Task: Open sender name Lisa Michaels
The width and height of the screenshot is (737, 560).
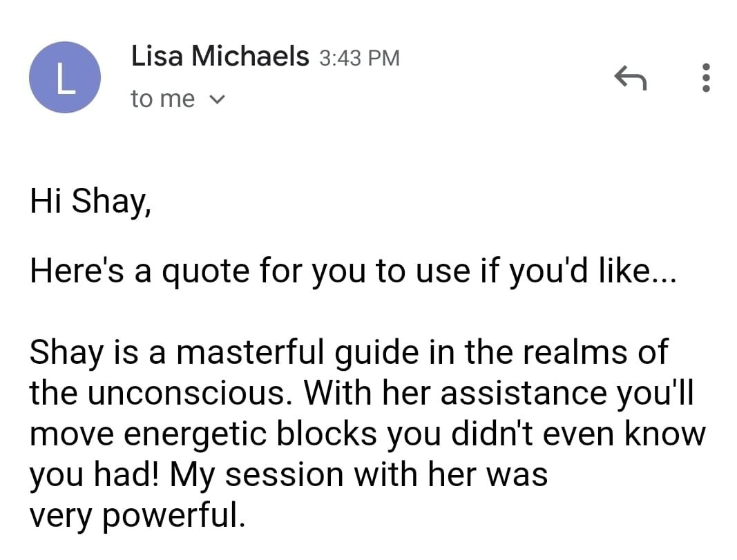Action: click(220, 56)
